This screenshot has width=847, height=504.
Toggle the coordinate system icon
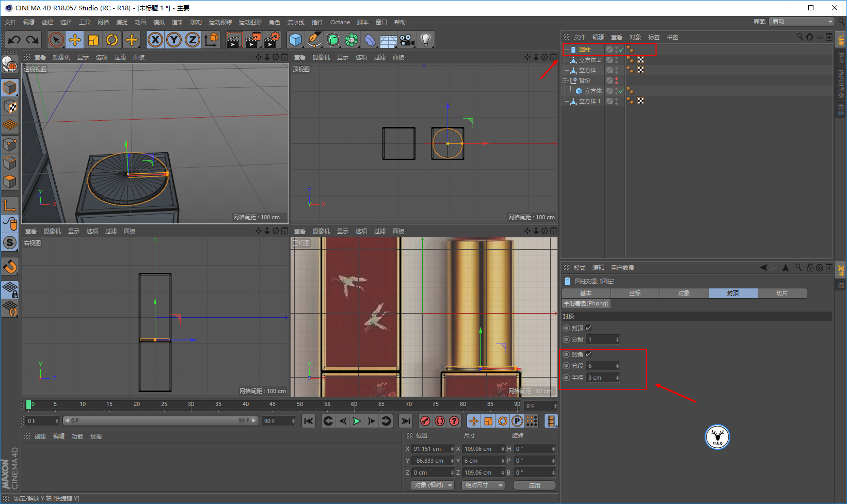tap(211, 40)
